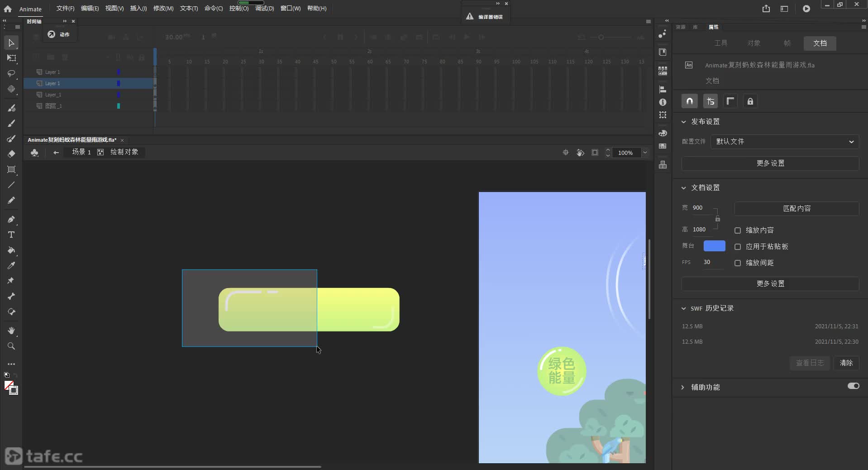Collapse the 文档设置 section
The image size is (868, 470).
point(684,188)
